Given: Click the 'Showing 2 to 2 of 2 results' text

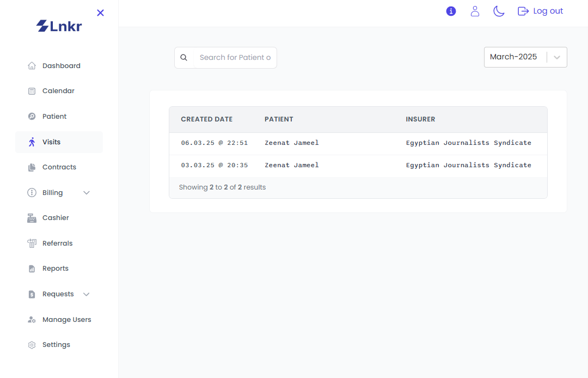Looking at the screenshot, I should click(x=222, y=187).
